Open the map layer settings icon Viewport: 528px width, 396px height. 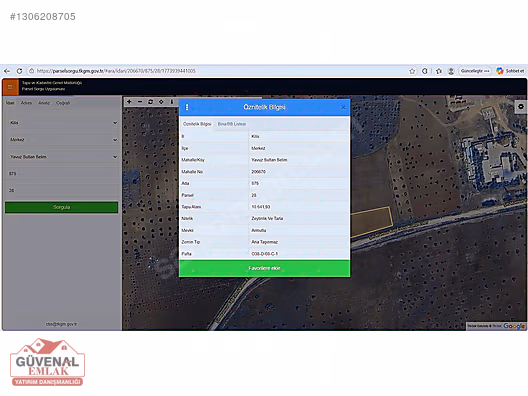click(521, 107)
